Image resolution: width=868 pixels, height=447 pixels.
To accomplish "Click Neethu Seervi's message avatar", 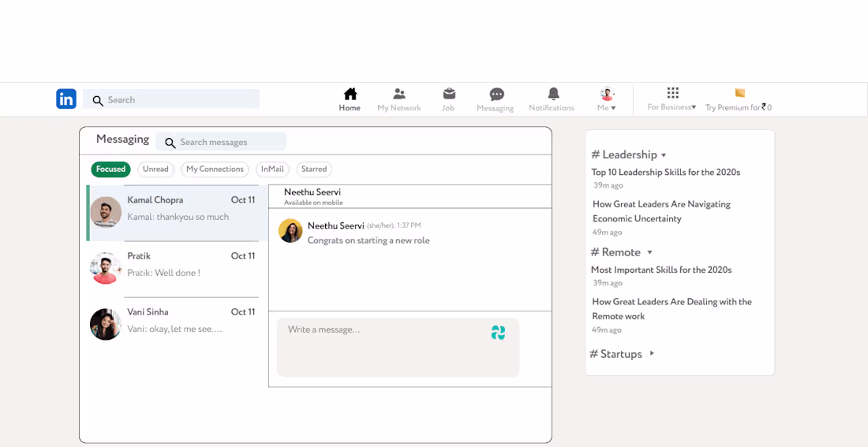I will pos(290,231).
